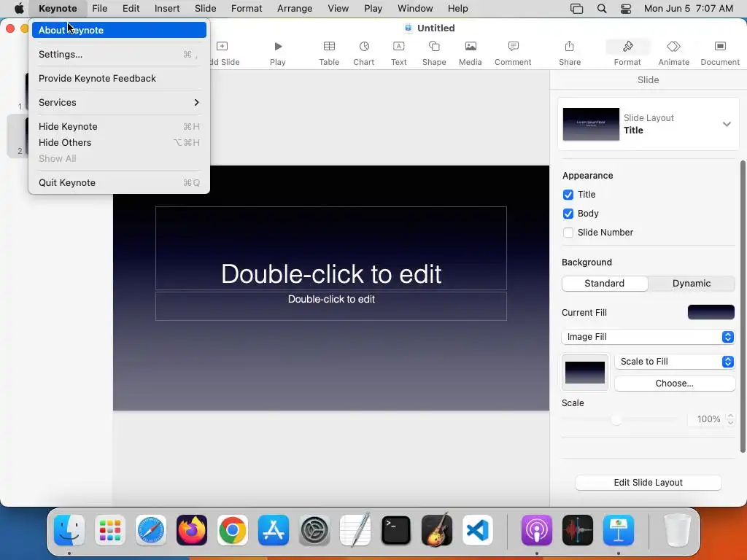Screen dimensions: 747x560
Task: Launch Safari from the Dock
Action: tap(151, 530)
